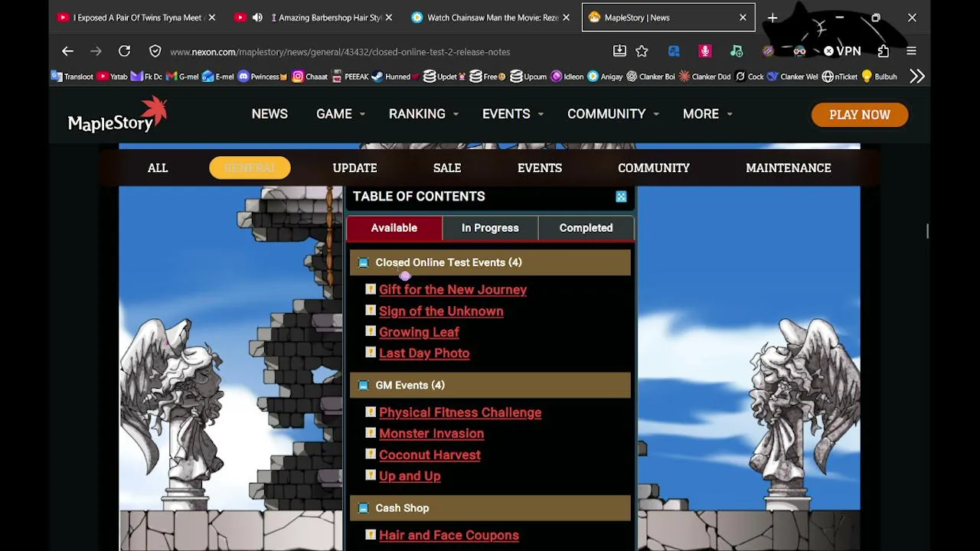This screenshot has width=980, height=551.
Task: Select the UPDATE news filter
Action: [x=354, y=168]
